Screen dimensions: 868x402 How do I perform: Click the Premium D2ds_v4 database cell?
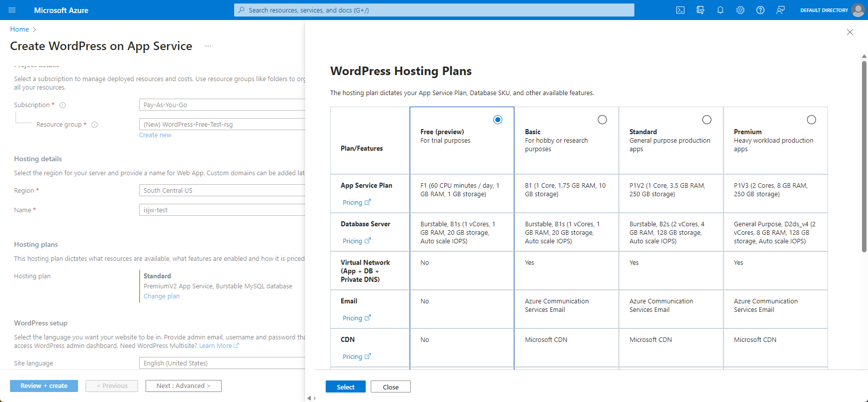tap(775, 232)
